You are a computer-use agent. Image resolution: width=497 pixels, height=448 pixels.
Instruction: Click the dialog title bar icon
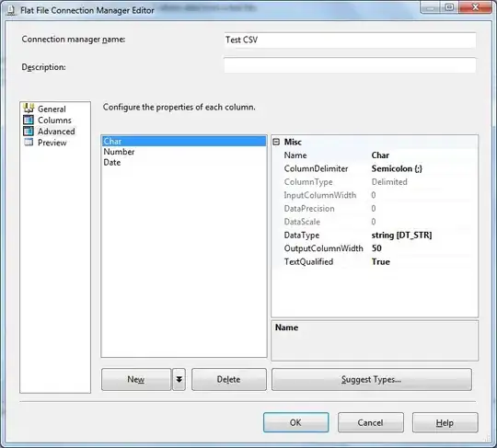[x=11, y=10]
